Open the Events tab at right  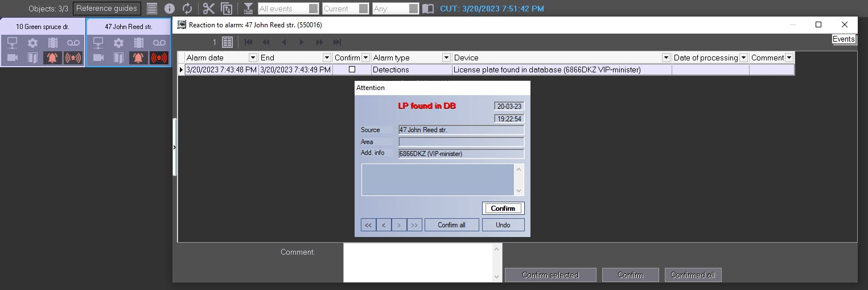[x=843, y=39]
